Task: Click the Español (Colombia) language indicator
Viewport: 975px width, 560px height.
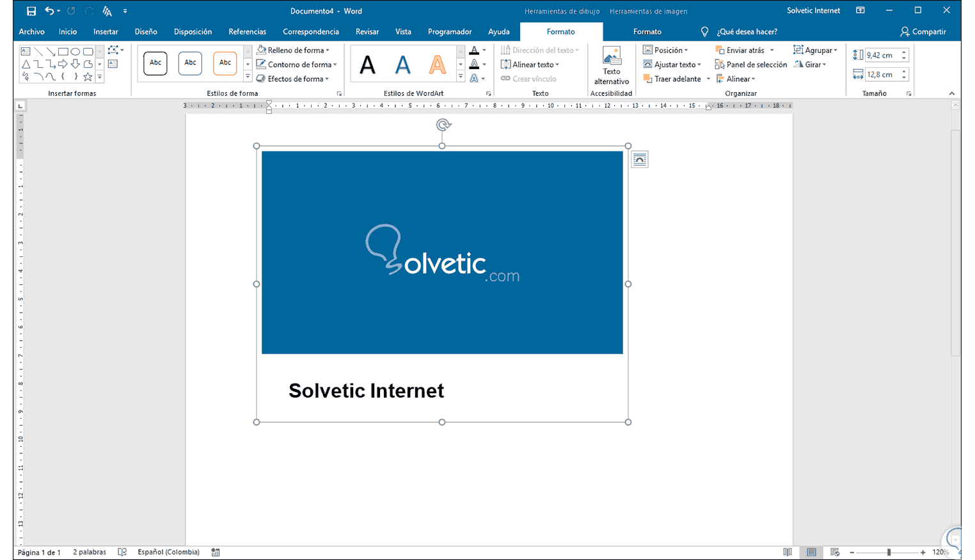Action: pyautogui.click(x=168, y=552)
